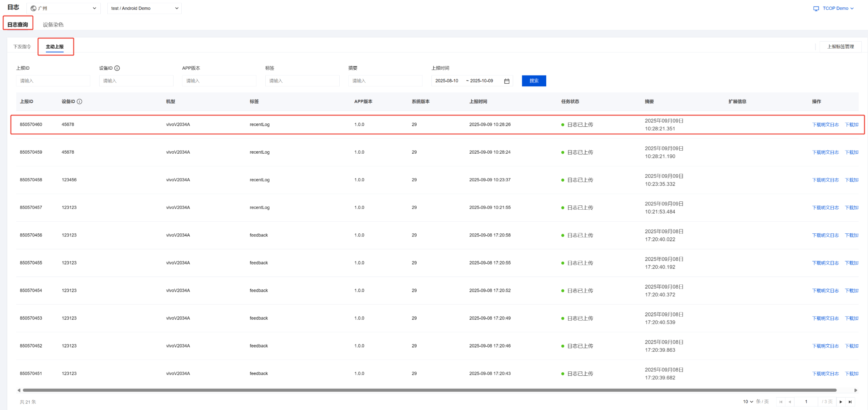Click the monitor icon next to TCOP Demo
The height and width of the screenshot is (410, 868).
816,9
